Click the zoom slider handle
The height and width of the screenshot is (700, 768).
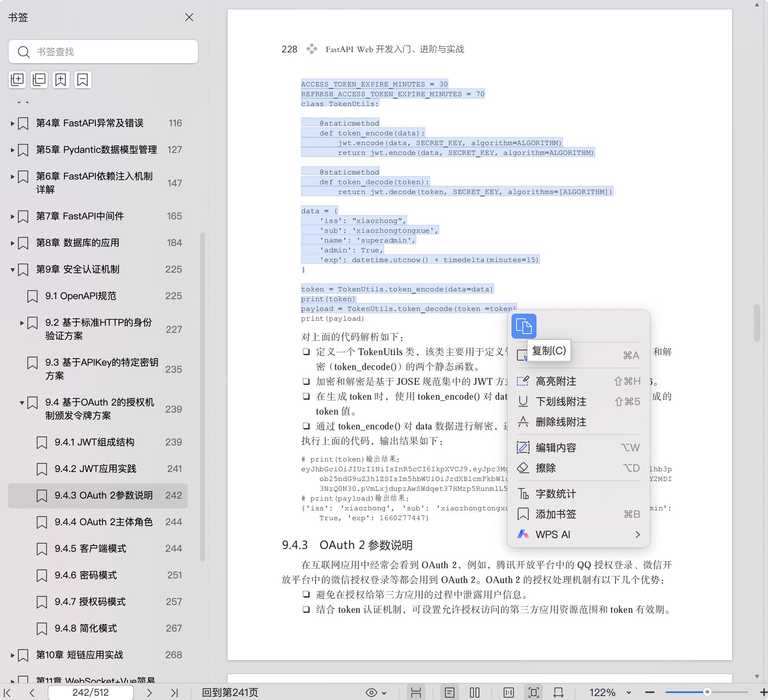pyautogui.click(x=707, y=692)
